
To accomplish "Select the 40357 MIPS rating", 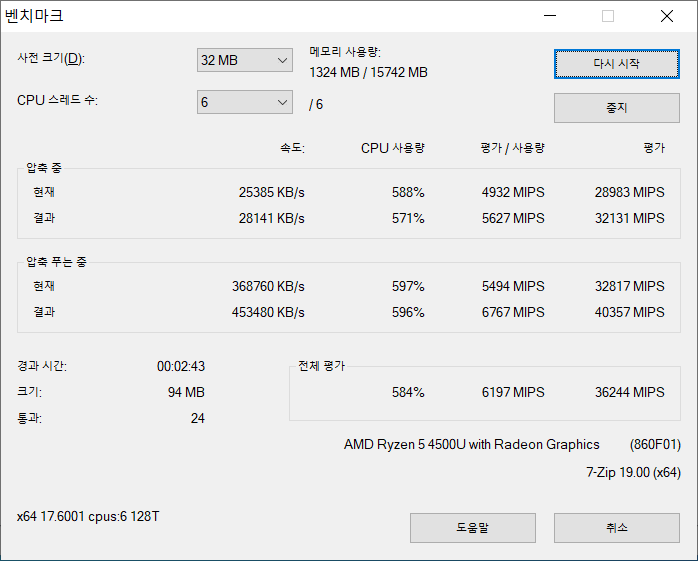I will [x=629, y=312].
